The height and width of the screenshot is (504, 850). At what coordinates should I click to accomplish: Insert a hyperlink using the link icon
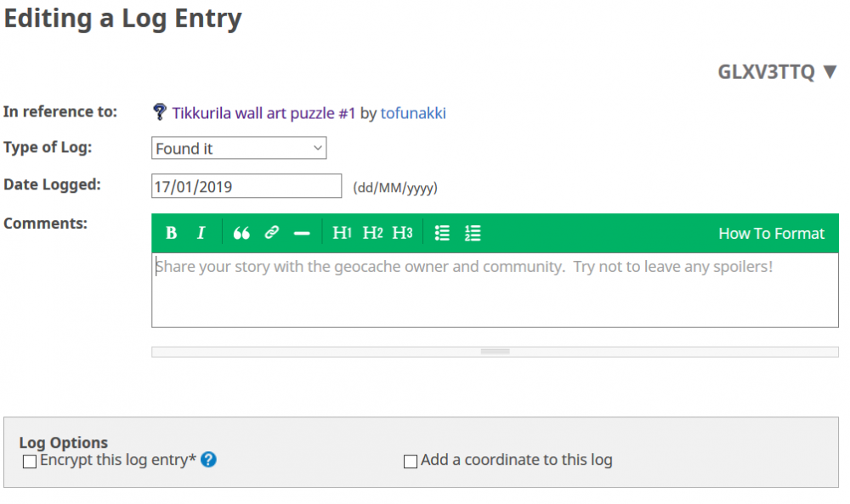[x=272, y=233]
